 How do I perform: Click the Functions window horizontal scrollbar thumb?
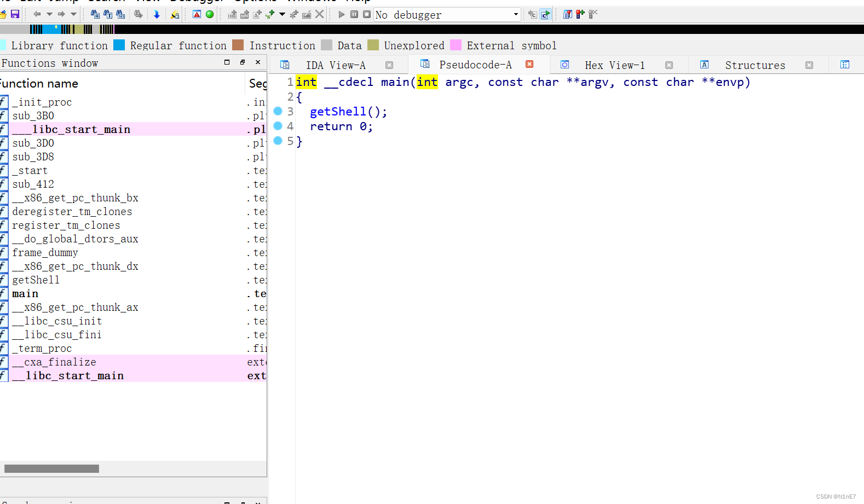tap(51, 468)
